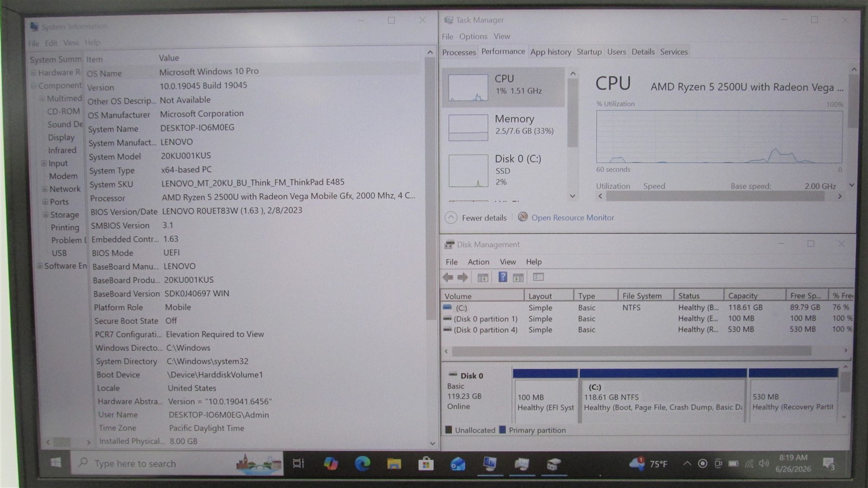Switch to the Details tab
868x488 pixels.
(643, 52)
